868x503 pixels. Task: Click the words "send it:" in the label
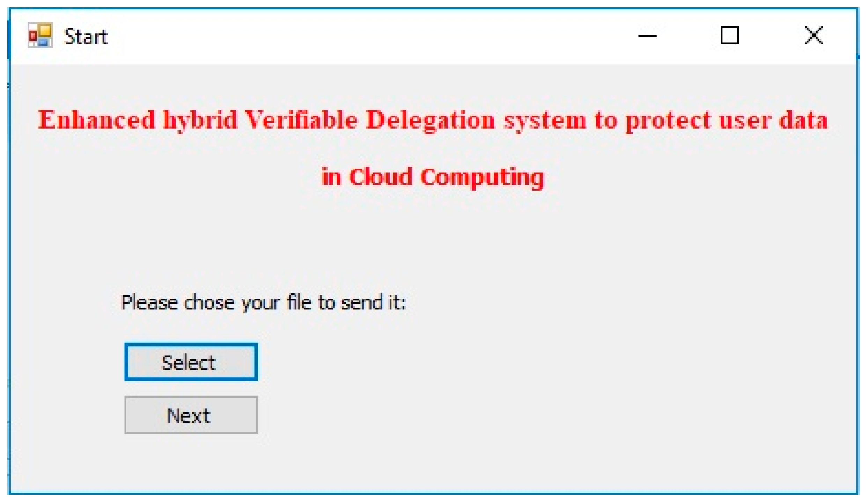point(374,302)
